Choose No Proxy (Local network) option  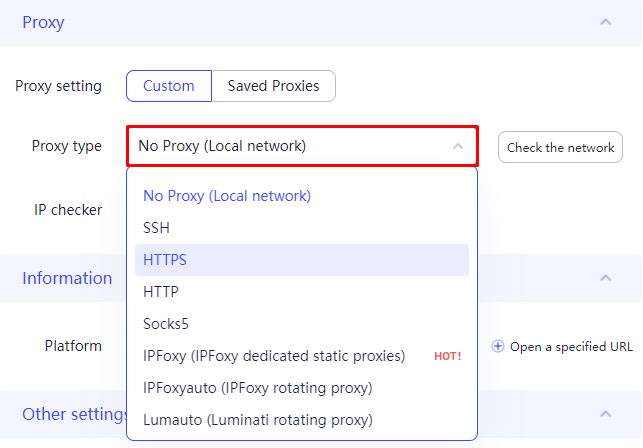coord(302,196)
